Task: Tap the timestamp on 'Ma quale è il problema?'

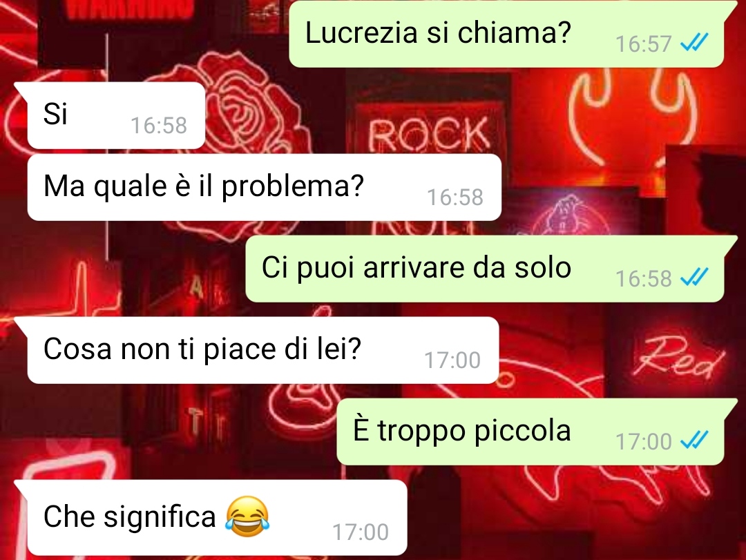Action: (455, 197)
